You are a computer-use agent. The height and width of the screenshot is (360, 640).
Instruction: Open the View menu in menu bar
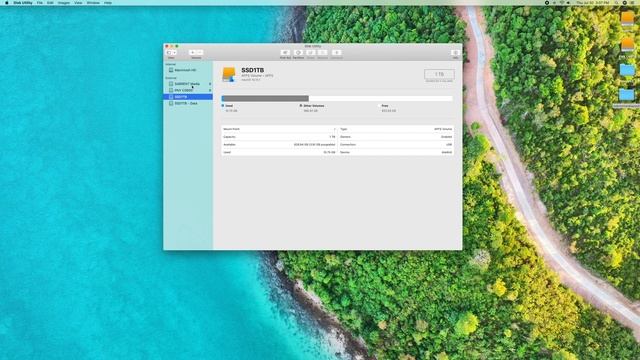pos(78,3)
